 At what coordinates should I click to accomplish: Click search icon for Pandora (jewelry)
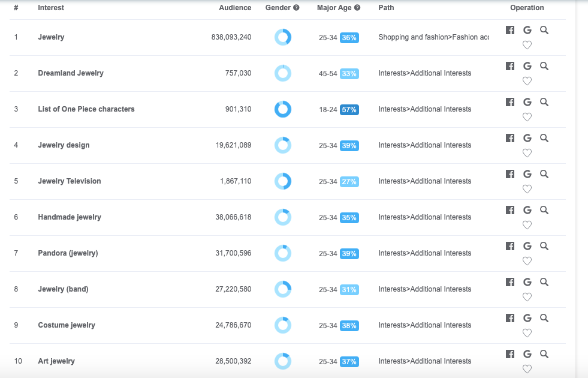544,246
